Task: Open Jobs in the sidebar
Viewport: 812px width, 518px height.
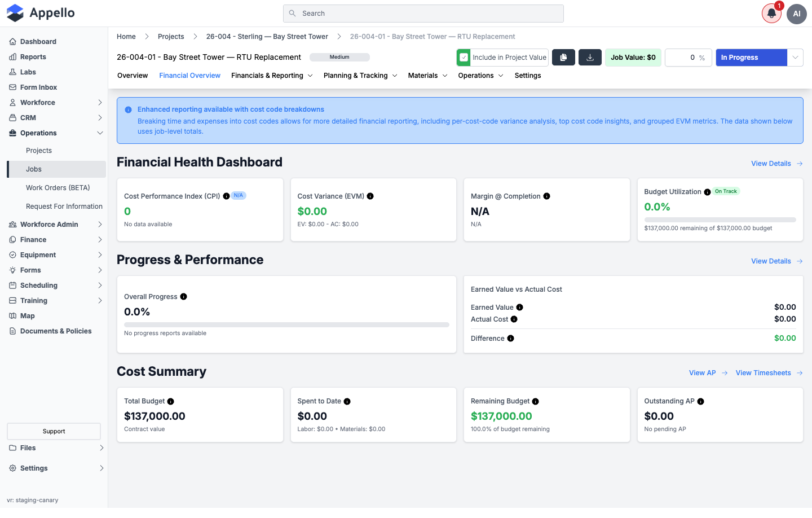Action: pos(56,169)
